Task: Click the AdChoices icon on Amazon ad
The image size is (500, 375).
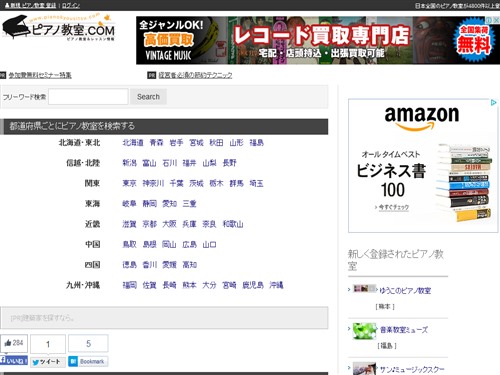Action: [494, 102]
